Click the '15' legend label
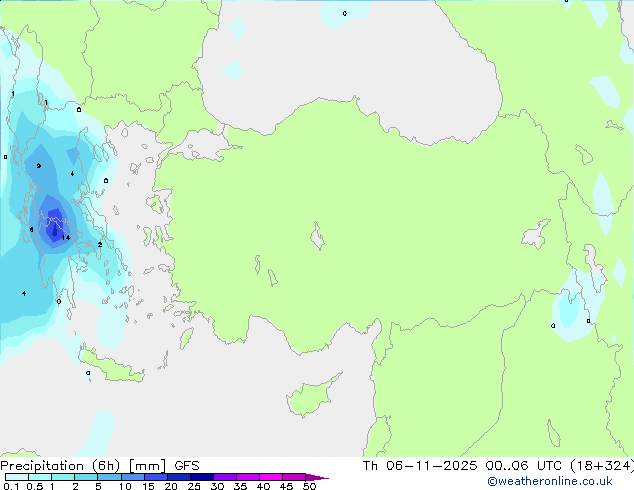The width and height of the screenshot is (634, 490). (x=148, y=486)
